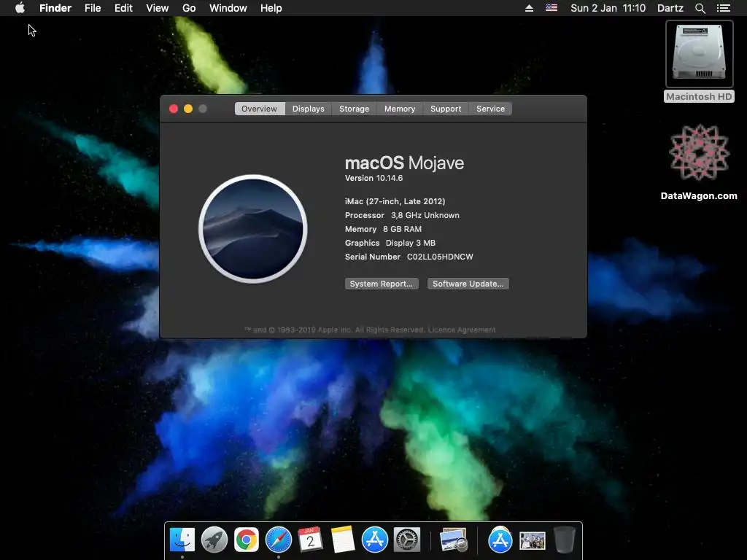Viewport: 747px width, 560px height.
Task: Click the System Report button
Action: pyautogui.click(x=382, y=284)
